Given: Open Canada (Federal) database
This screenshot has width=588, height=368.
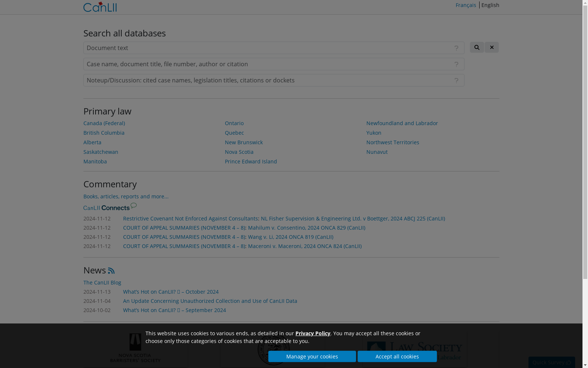Looking at the screenshot, I should click(x=104, y=123).
